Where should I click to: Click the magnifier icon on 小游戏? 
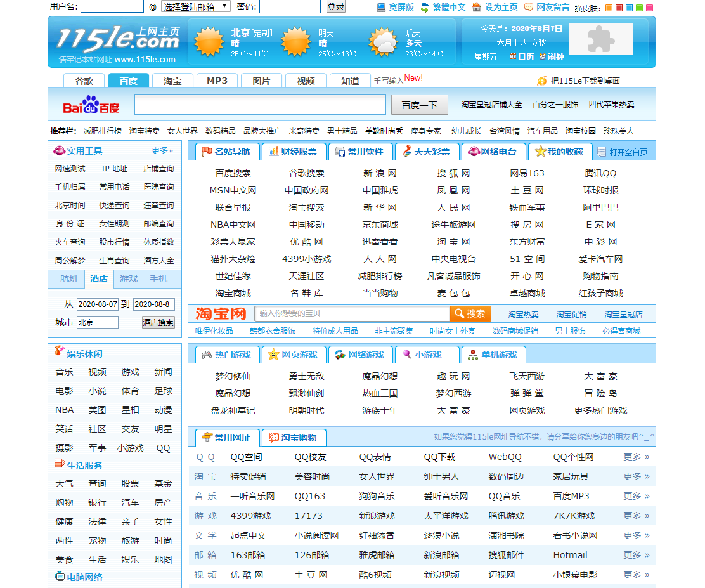(x=407, y=355)
